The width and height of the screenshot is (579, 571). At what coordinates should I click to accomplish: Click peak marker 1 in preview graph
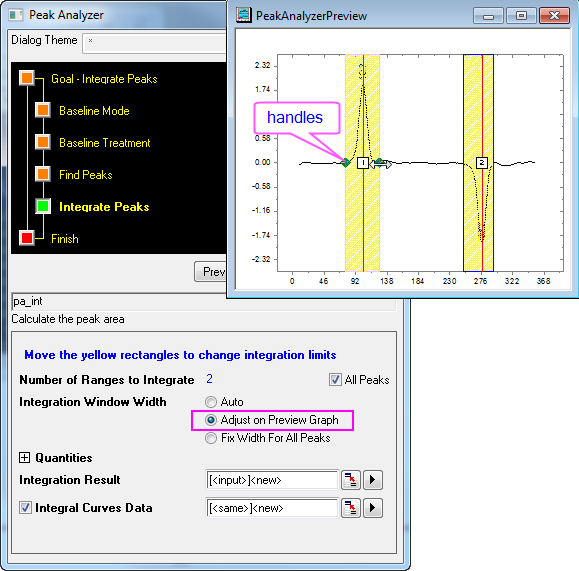click(x=363, y=163)
